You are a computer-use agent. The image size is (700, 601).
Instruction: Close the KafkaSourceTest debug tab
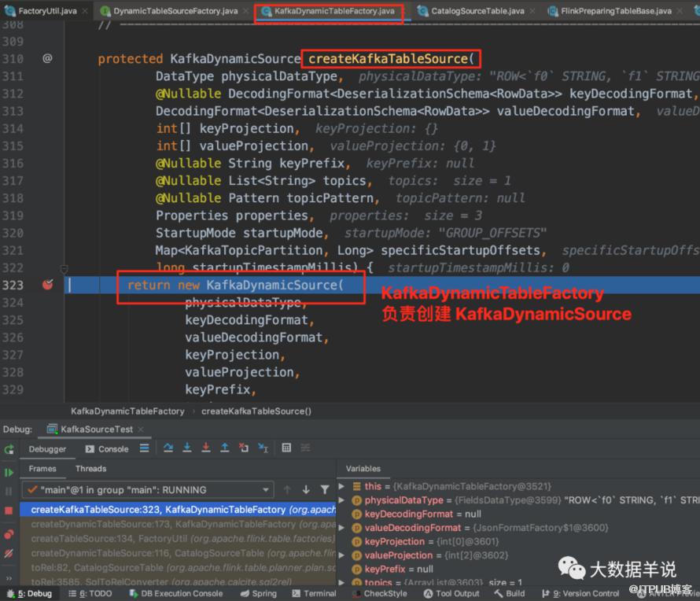pyautogui.click(x=141, y=429)
